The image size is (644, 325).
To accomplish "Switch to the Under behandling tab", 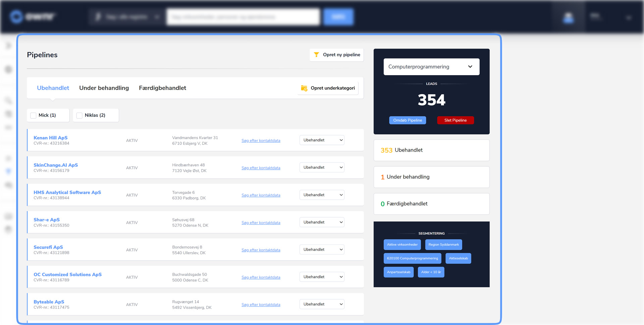I will pyautogui.click(x=104, y=88).
